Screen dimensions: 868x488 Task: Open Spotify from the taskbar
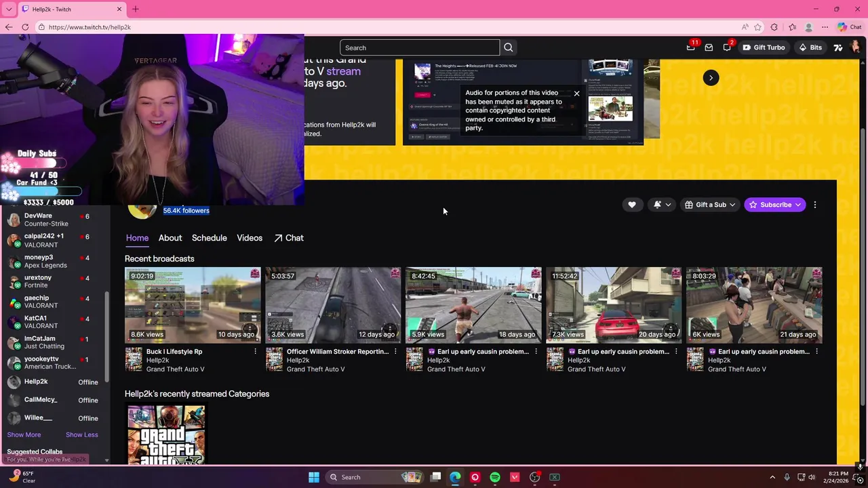pos(495,477)
